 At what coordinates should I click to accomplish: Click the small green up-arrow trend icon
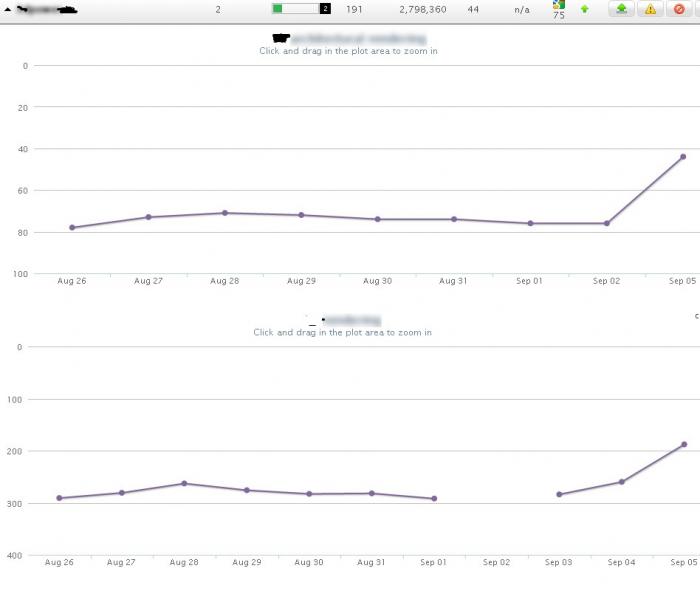pos(584,9)
